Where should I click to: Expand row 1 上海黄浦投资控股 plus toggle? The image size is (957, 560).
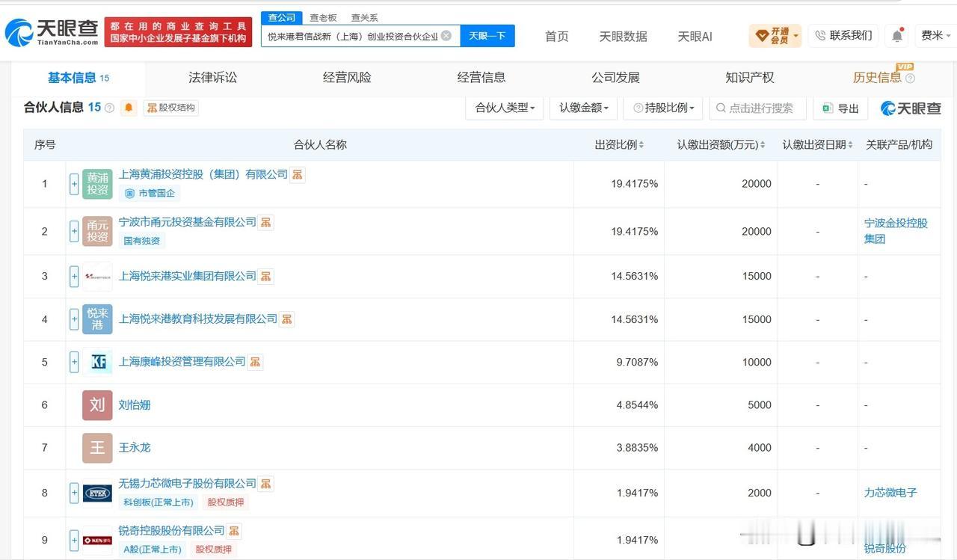74,184
